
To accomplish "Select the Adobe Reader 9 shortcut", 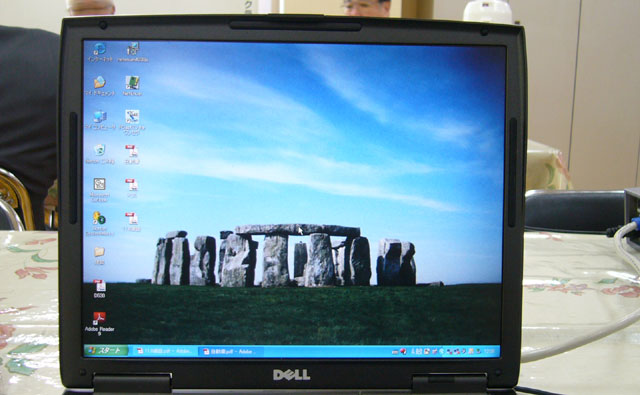I will 99,323.
